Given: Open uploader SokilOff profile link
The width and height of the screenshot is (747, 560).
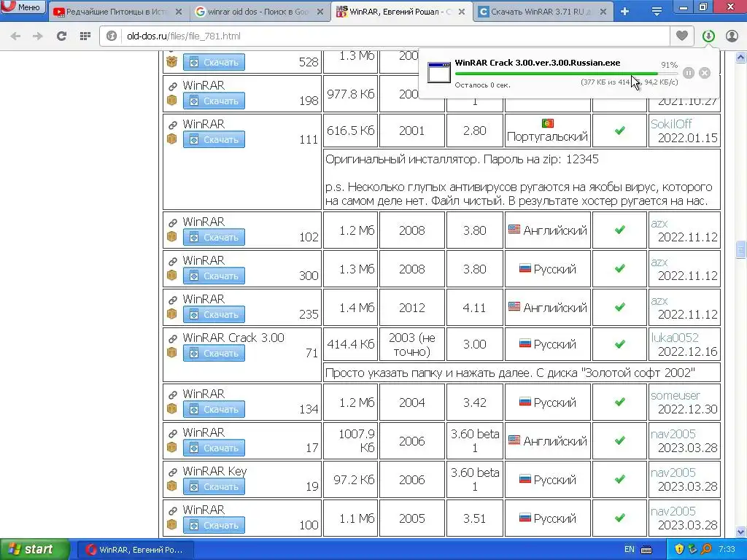Looking at the screenshot, I should pos(671,124).
